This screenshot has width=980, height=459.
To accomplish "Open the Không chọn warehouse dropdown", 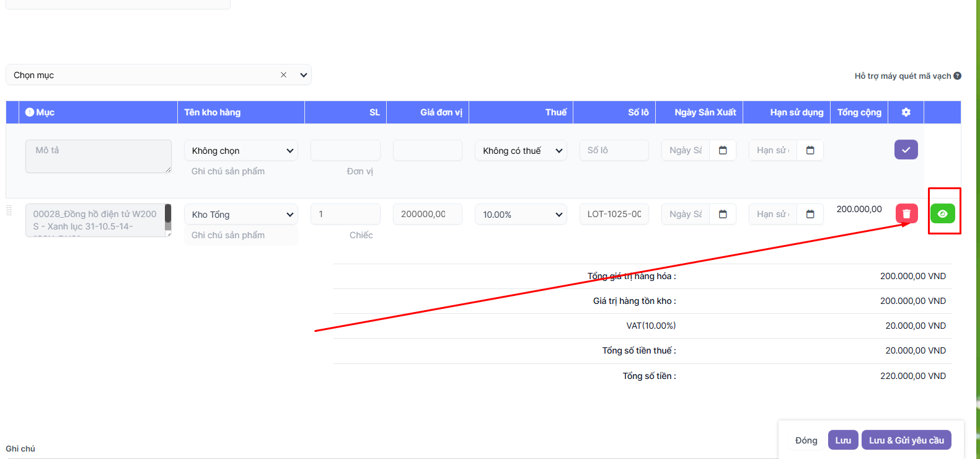I will (x=241, y=151).
